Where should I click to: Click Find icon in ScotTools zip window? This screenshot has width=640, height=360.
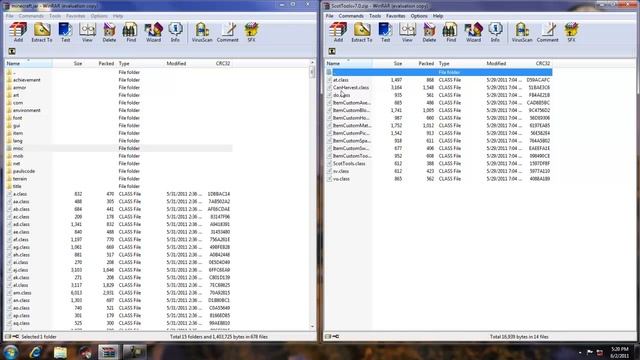coord(451,32)
